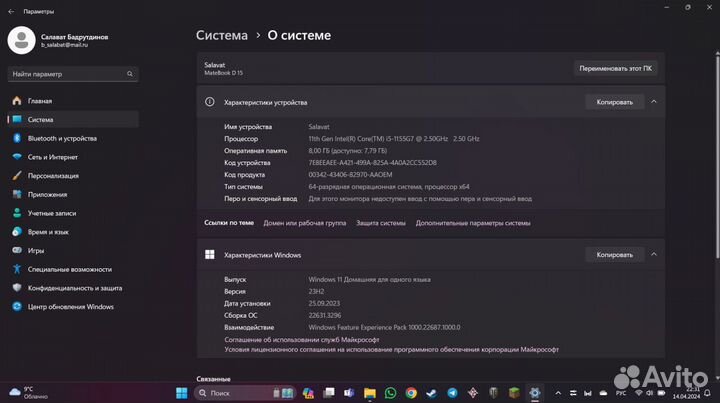This screenshot has width=720, height=403.
Task: Open the notifications bell icon
Action: [708, 393]
